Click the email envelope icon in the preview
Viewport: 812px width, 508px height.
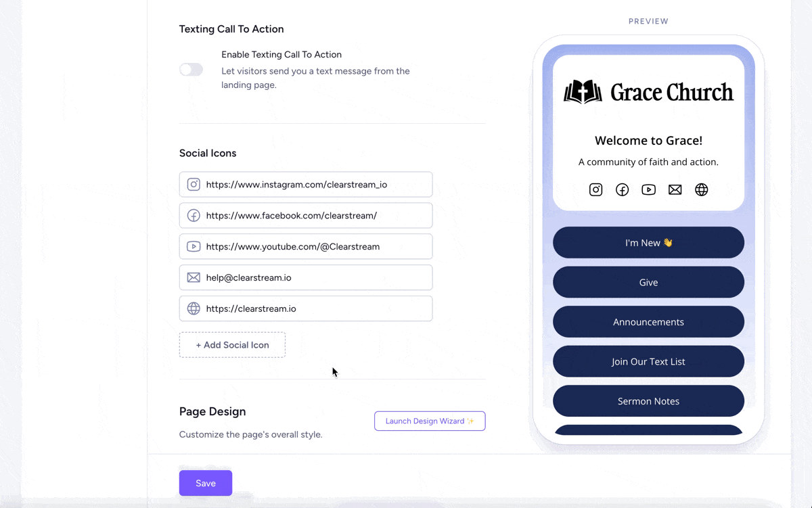pyautogui.click(x=675, y=189)
